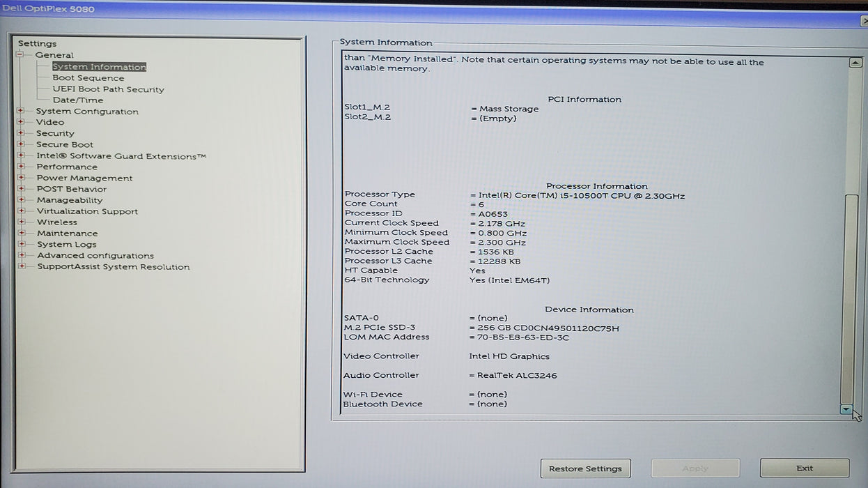Expand the System Configuration node
Viewport: 868px width, 488px height.
[x=21, y=111]
